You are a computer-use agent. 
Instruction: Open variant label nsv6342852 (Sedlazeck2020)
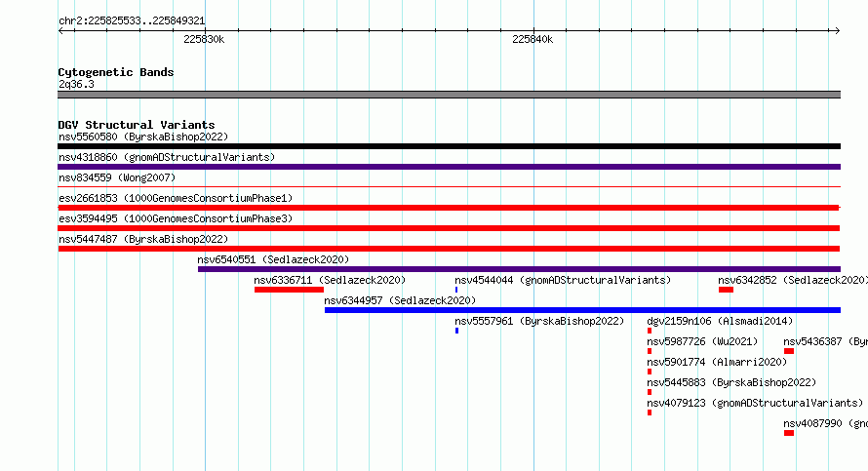793,280
